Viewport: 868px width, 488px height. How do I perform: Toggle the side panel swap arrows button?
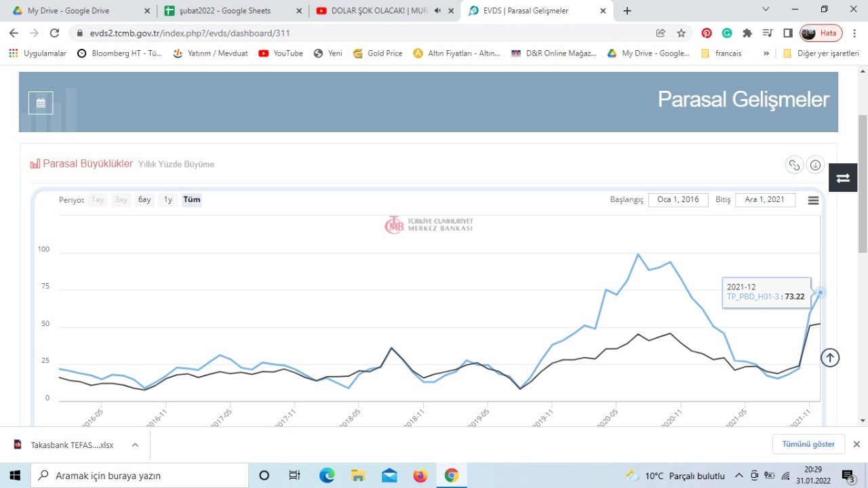(843, 178)
